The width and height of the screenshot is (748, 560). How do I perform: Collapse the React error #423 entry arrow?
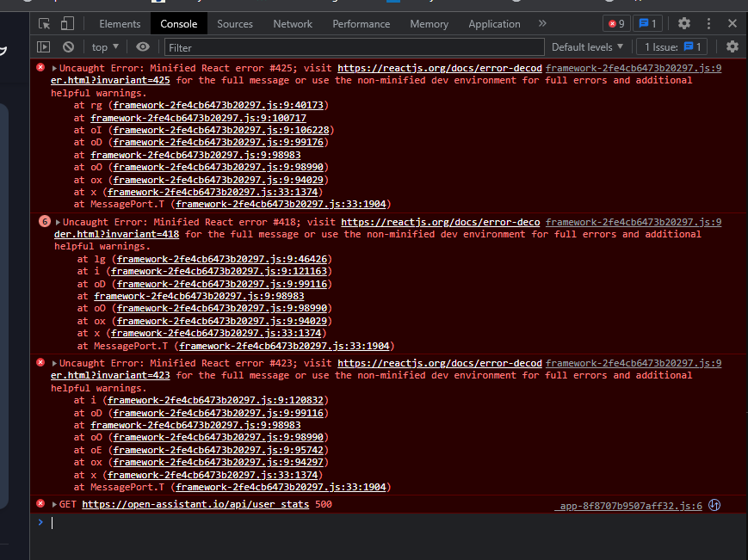[x=54, y=363]
